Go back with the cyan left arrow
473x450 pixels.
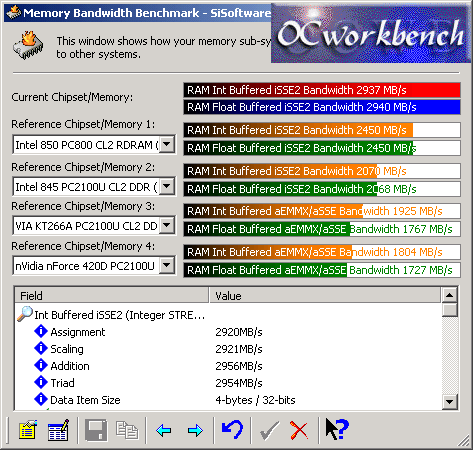[163, 431]
